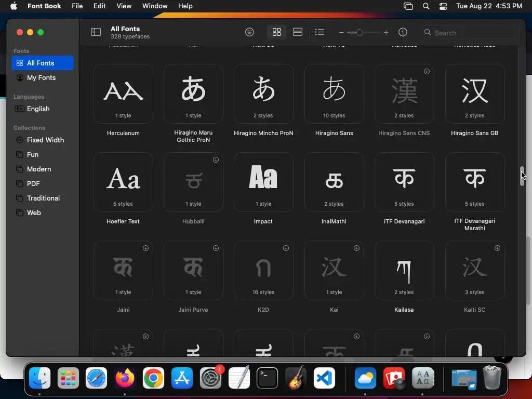Select Hoefler Text font thumbnail

click(x=123, y=182)
